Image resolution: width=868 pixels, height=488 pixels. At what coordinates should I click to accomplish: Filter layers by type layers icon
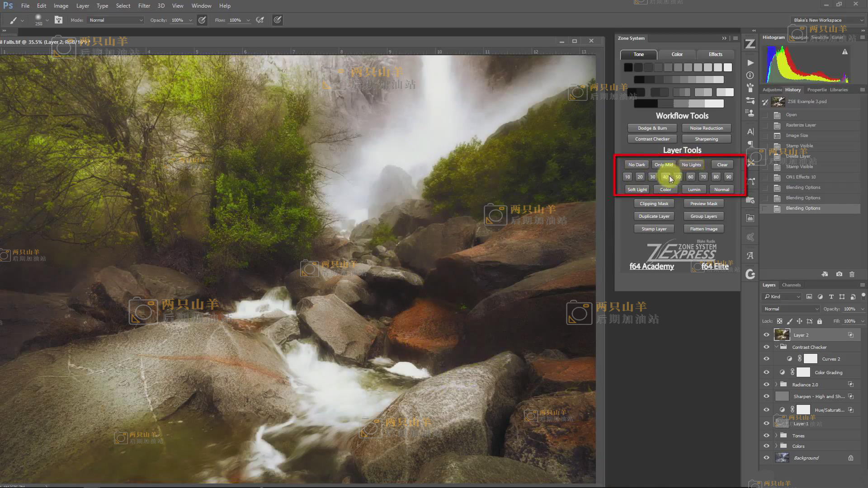831,297
